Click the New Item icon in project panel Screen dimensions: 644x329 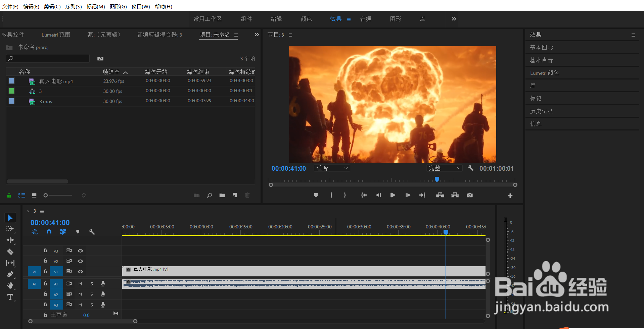click(x=235, y=195)
